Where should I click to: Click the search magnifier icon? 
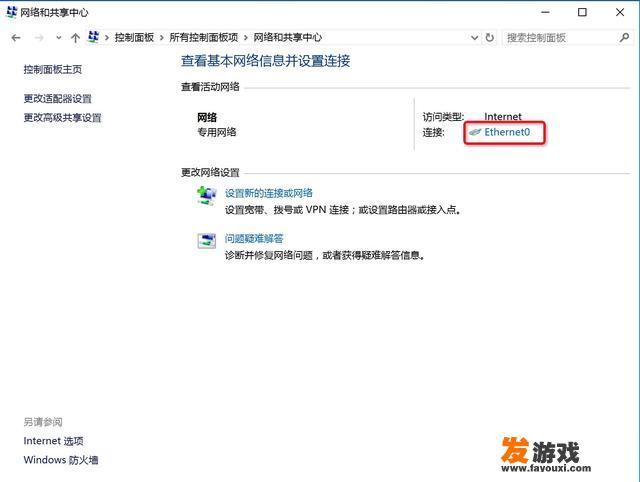tap(624, 38)
